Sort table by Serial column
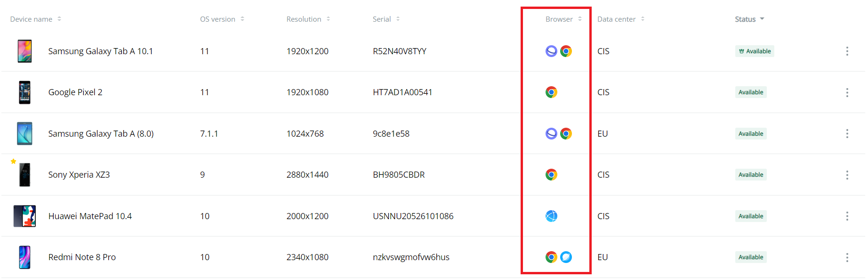The height and width of the screenshot is (279, 868). (386, 19)
